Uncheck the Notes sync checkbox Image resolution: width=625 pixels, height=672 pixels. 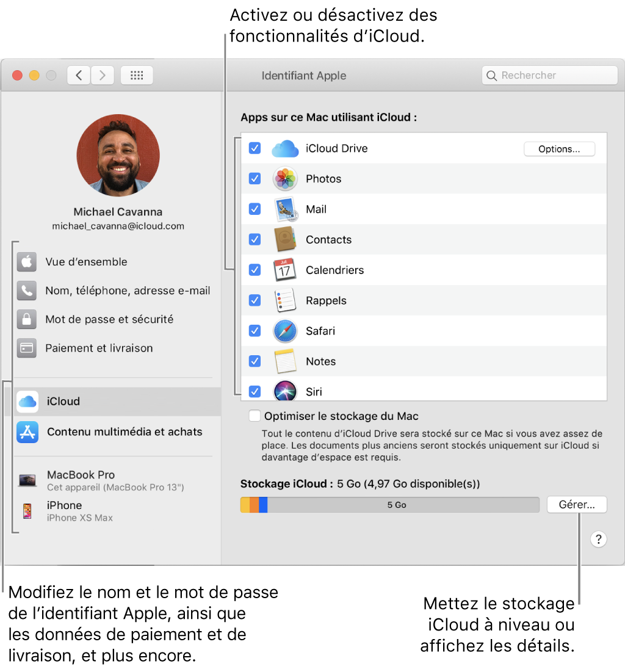point(255,361)
